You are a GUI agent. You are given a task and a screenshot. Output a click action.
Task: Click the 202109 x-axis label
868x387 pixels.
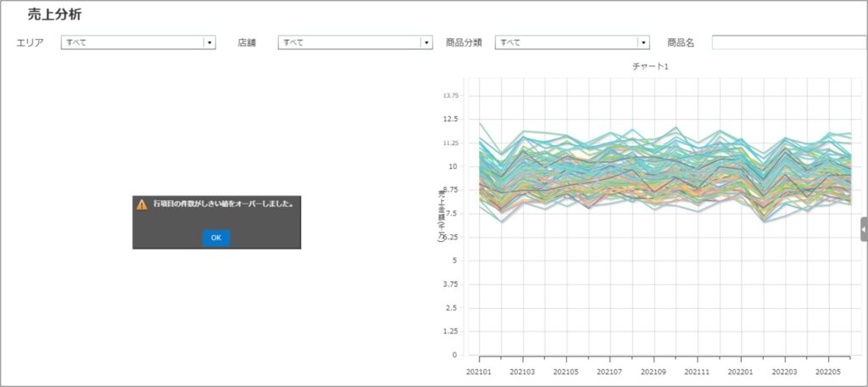[x=654, y=372]
